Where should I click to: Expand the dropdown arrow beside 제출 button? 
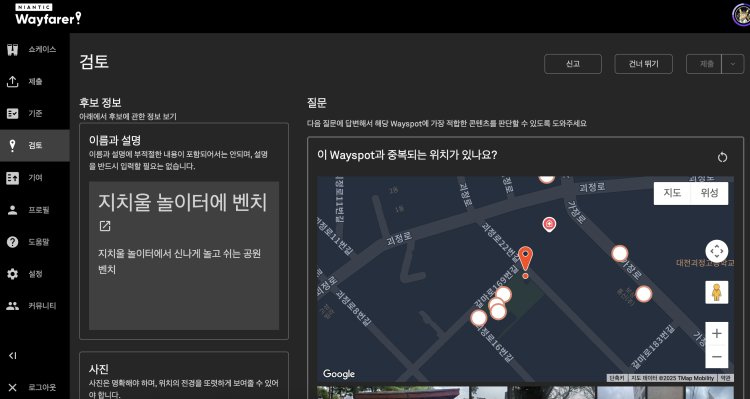[x=733, y=64]
